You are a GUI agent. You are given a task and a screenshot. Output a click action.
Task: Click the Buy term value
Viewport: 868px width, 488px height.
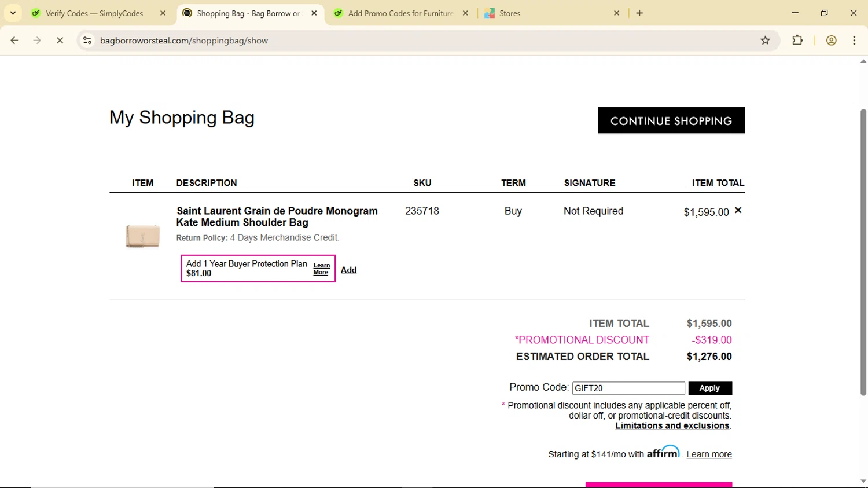pos(513,211)
